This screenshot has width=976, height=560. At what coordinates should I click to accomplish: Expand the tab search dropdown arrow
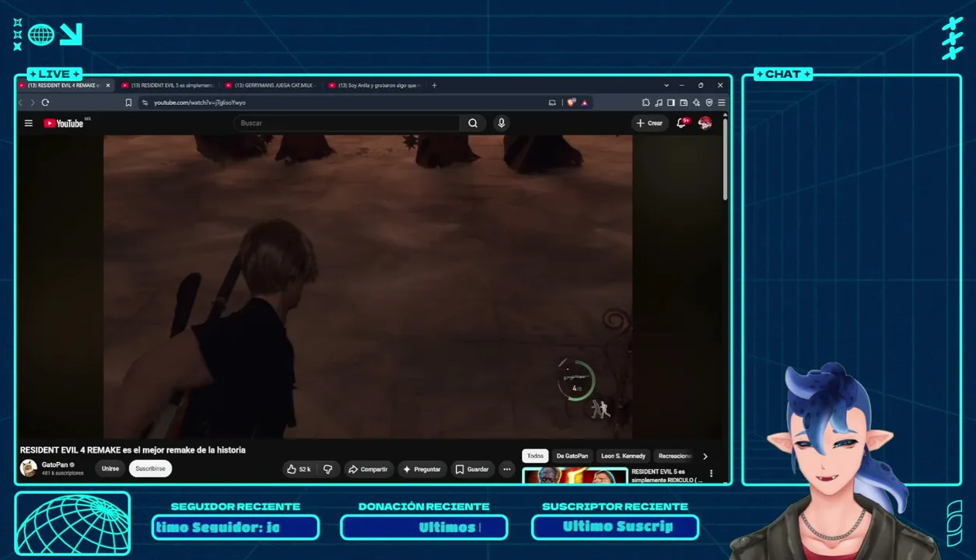click(x=666, y=86)
